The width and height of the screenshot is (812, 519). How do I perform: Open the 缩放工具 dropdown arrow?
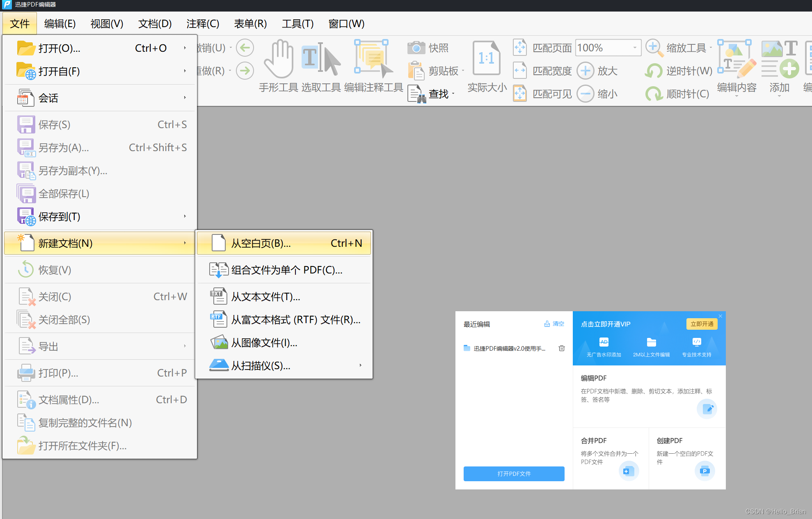click(710, 48)
